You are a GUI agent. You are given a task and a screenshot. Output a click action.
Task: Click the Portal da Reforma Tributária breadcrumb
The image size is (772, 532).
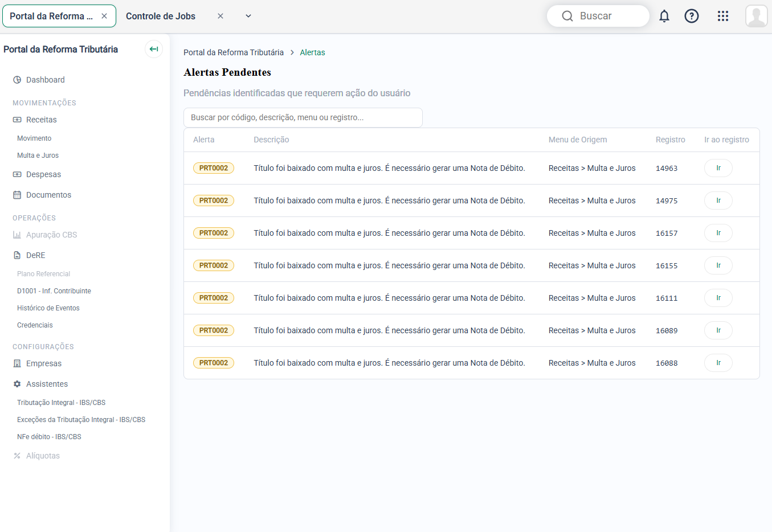(234, 52)
